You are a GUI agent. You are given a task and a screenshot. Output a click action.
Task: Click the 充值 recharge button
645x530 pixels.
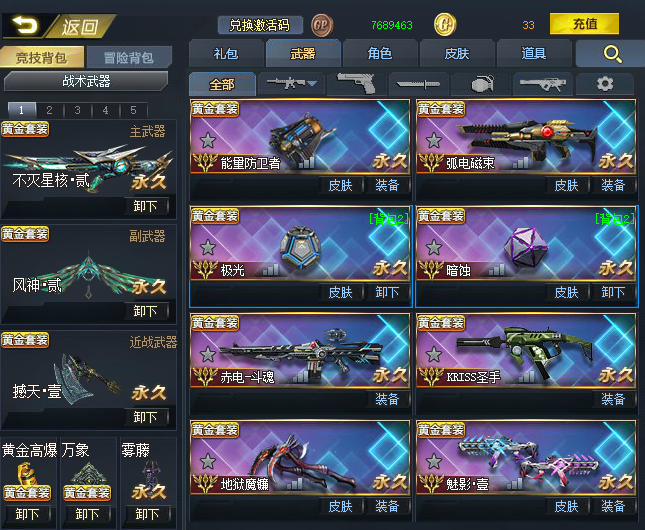[x=585, y=24]
